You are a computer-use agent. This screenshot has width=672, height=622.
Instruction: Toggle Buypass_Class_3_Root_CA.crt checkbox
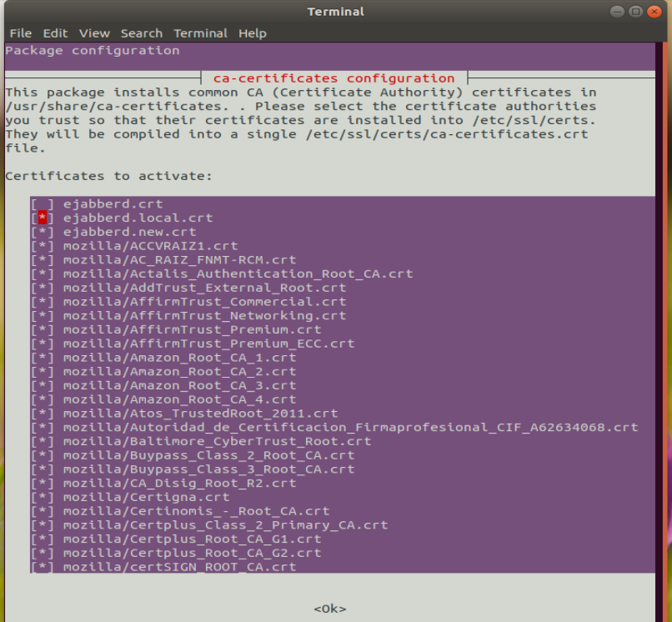coord(43,469)
